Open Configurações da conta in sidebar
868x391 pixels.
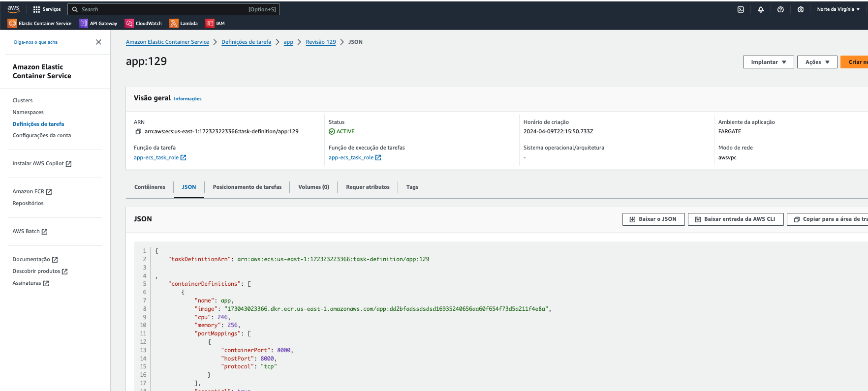tap(42, 135)
